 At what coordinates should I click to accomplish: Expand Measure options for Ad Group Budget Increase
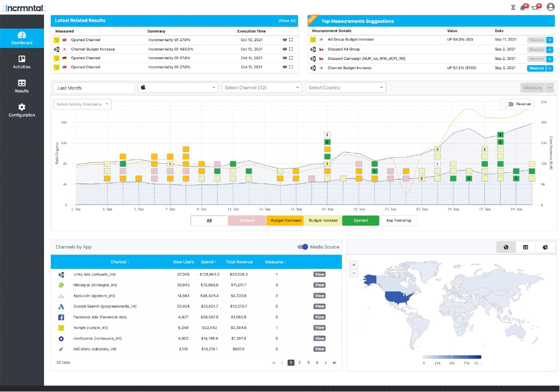[550, 40]
